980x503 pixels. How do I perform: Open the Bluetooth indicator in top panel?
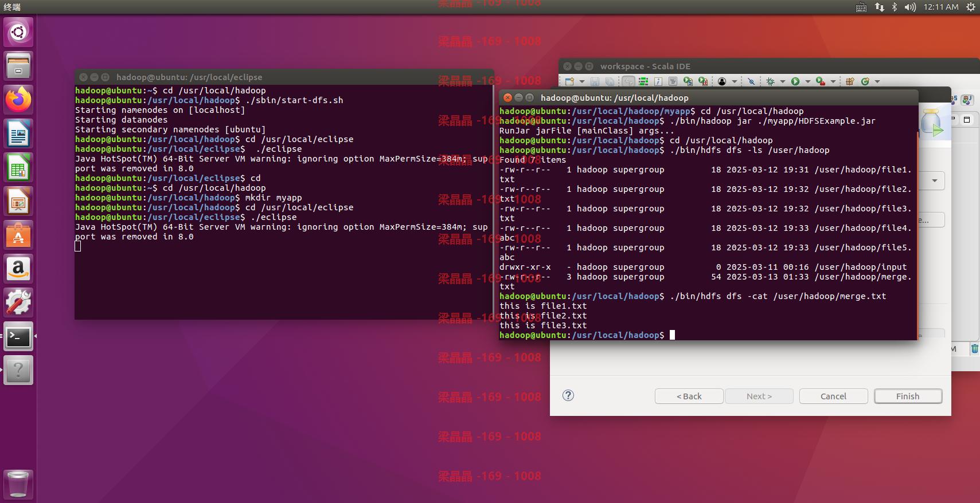click(895, 7)
